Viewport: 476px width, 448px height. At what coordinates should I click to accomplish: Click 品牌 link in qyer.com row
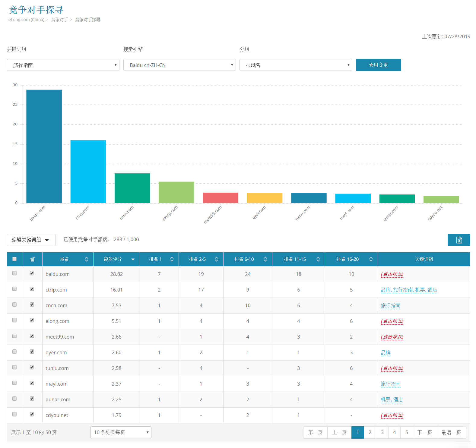(x=386, y=352)
